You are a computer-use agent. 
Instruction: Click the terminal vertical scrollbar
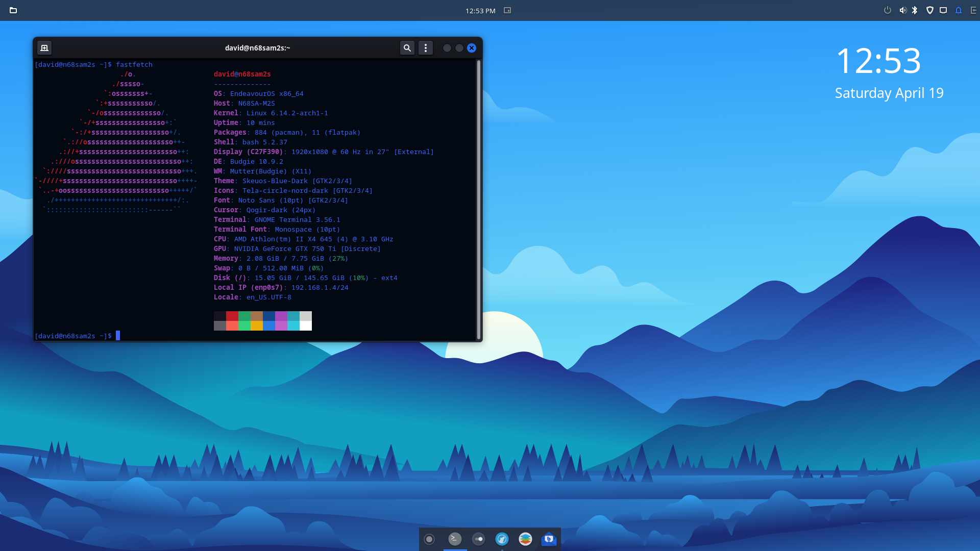(x=478, y=199)
